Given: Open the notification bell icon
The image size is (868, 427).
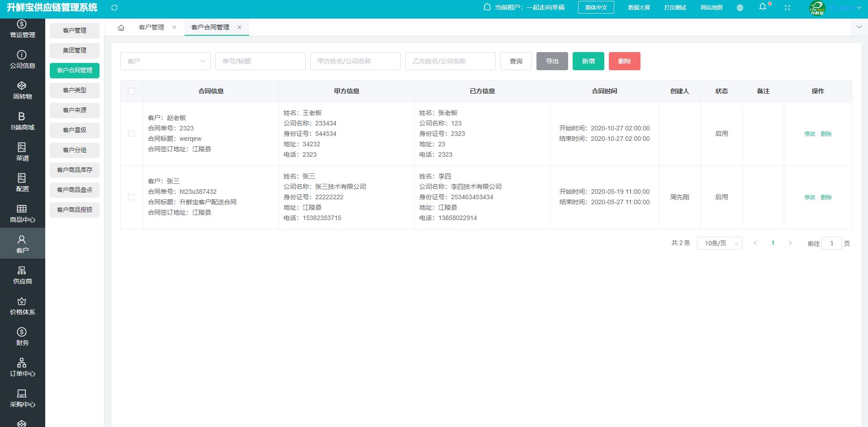Looking at the screenshot, I should click(x=763, y=7).
